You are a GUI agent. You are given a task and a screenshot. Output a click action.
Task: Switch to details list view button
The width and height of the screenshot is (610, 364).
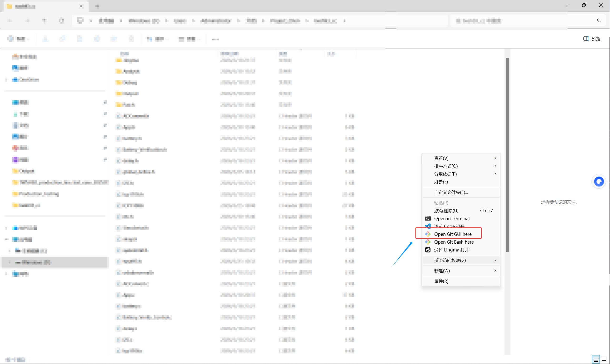pos(596,359)
